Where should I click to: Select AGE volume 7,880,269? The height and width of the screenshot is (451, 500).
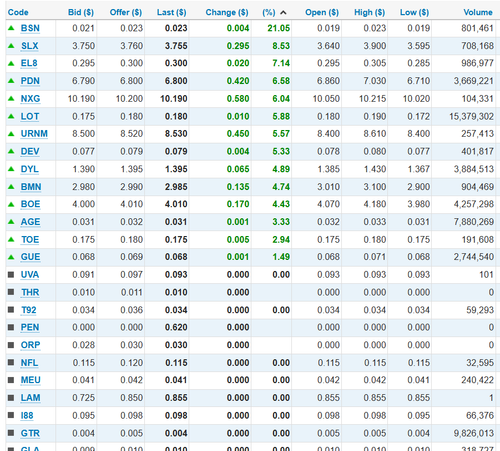tap(474, 222)
